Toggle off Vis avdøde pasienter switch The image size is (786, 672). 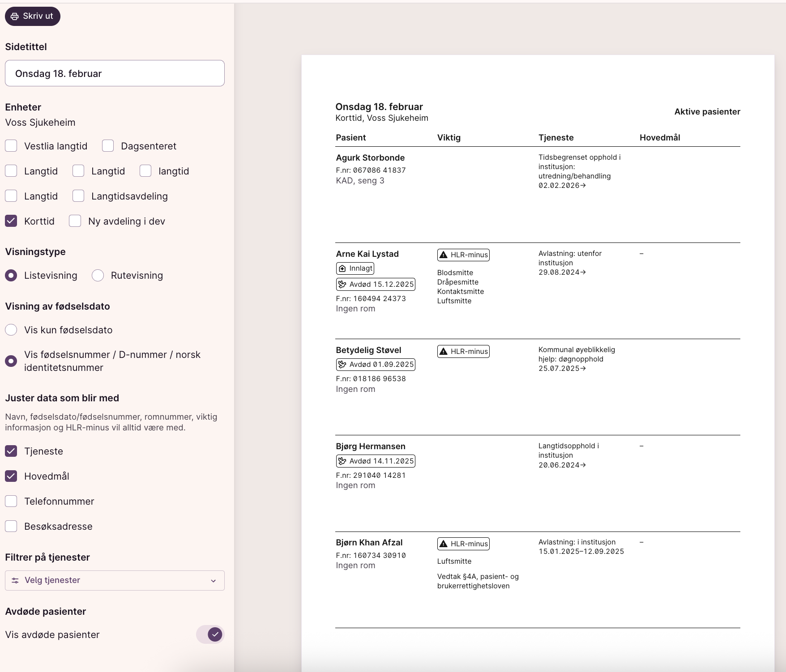click(210, 634)
